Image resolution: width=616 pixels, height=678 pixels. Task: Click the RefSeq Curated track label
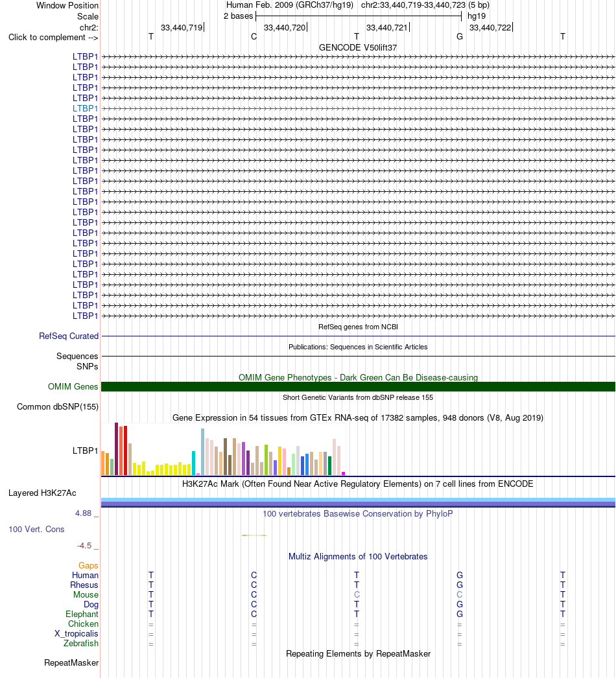coord(69,336)
